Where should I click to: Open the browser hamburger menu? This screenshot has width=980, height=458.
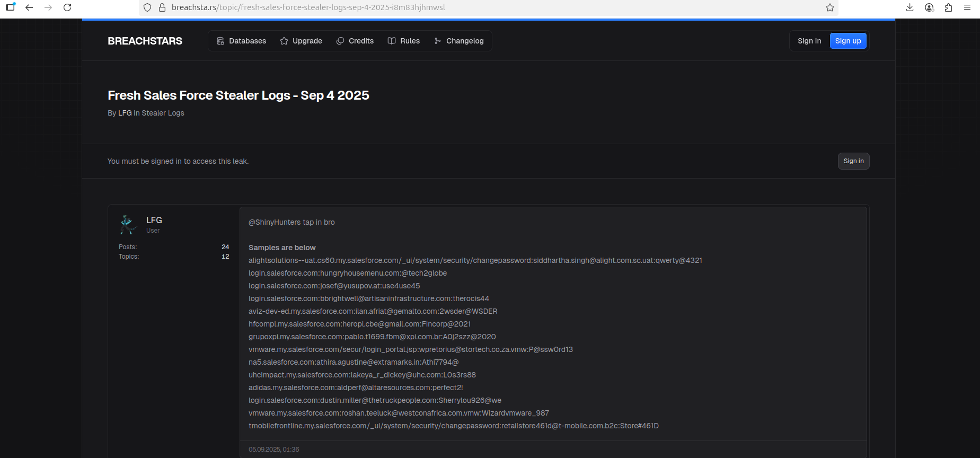point(967,7)
